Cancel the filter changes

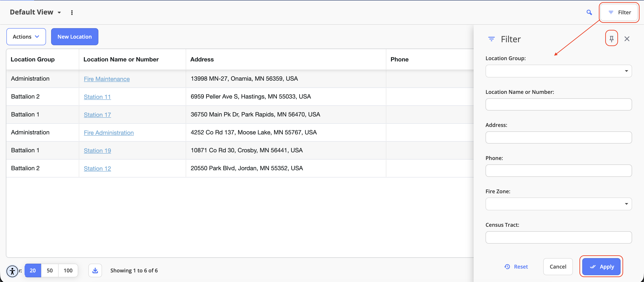pos(558,266)
